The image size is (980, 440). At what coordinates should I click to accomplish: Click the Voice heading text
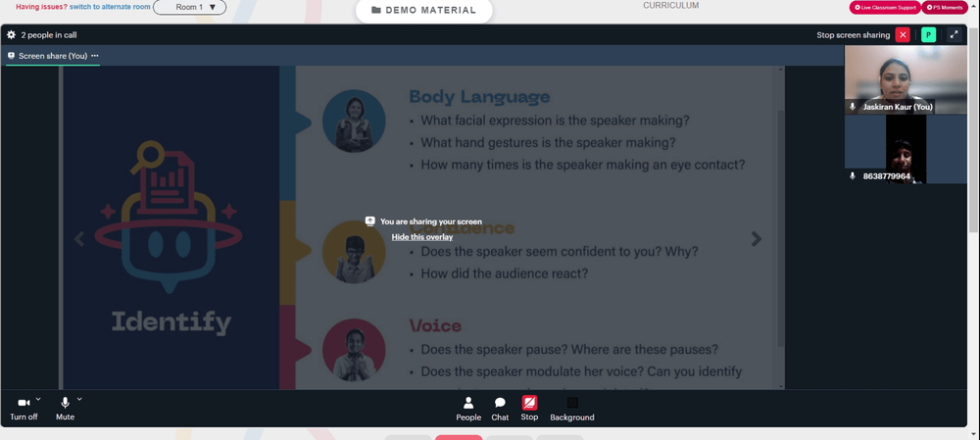tap(435, 325)
